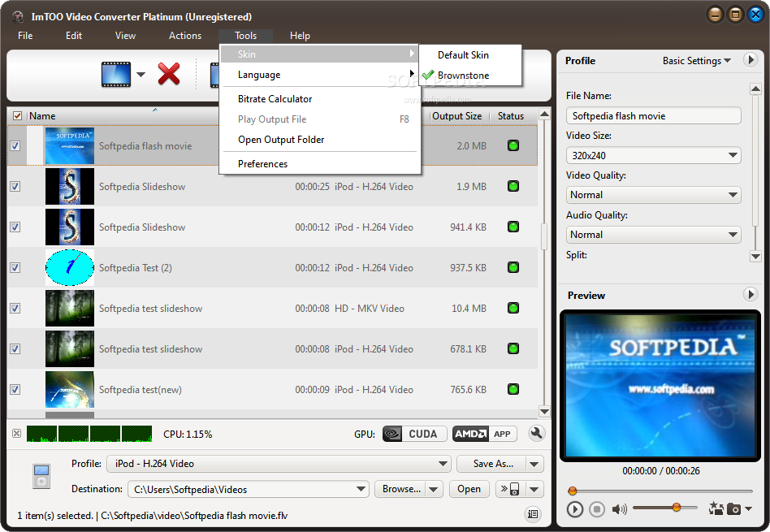Click the preview seek slider handle
This screenshot has width=770, height=532.
[x=572, y=491]
